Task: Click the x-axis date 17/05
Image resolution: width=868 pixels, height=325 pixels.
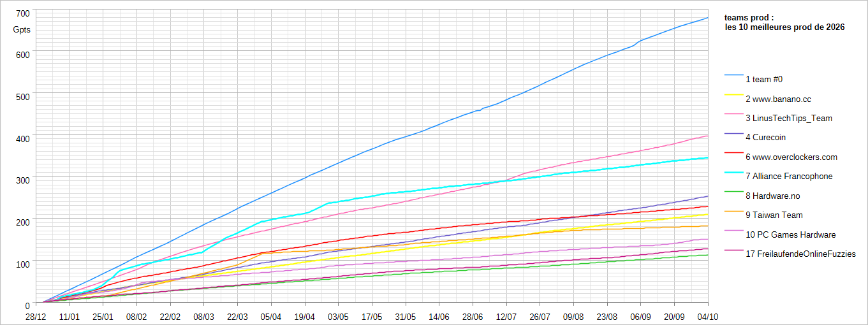Action: click(x=372, y=316)
